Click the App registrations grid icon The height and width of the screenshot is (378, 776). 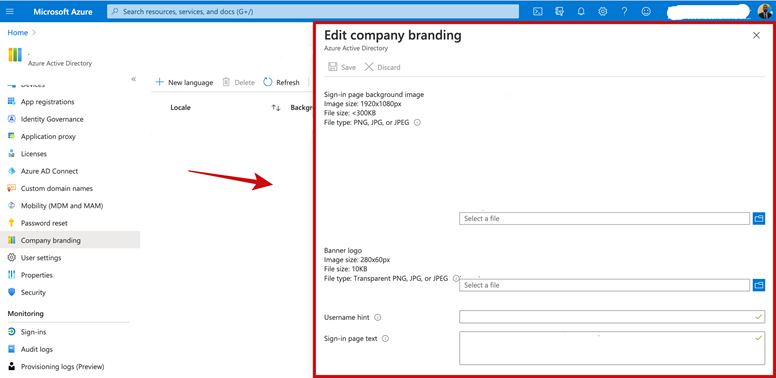(12, 101)
